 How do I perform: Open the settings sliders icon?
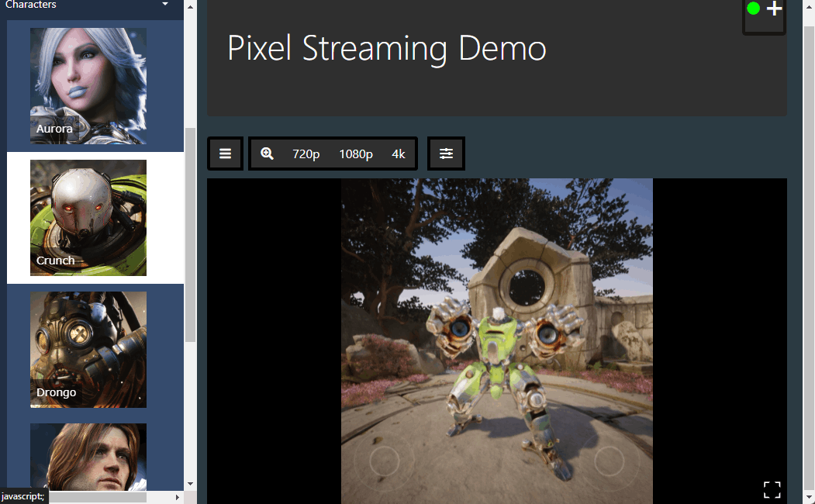(x=446, y=154)
